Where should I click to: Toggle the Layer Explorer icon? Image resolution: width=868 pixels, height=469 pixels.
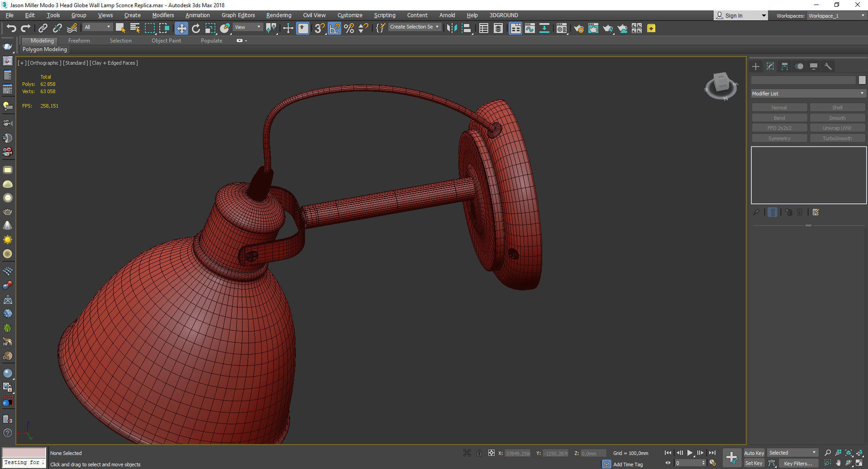[498, 28]
